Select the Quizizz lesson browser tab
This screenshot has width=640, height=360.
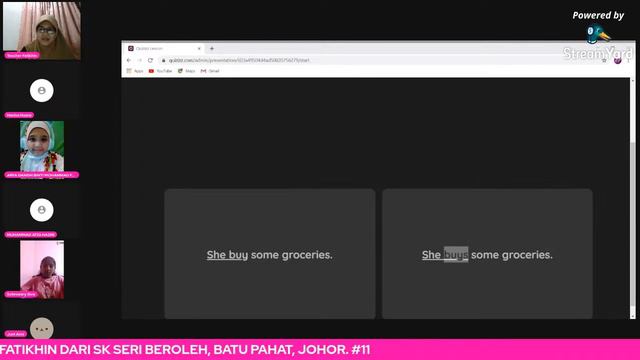click(164, 48)
